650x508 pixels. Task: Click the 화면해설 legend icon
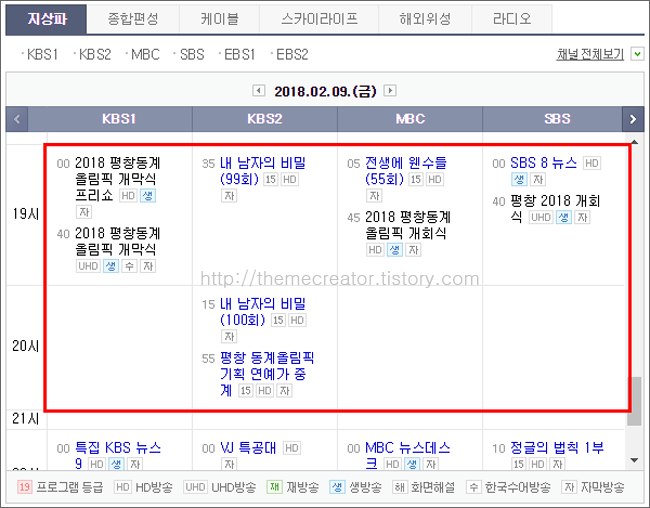400,486
